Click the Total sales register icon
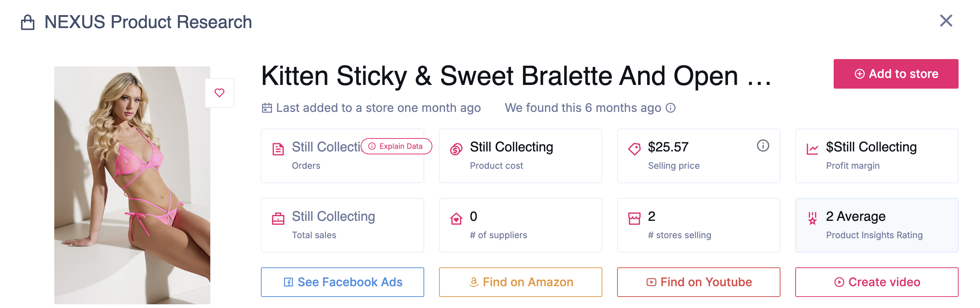Image resolution: width=980 pixels, height=308 pixels. pos(278,219)
